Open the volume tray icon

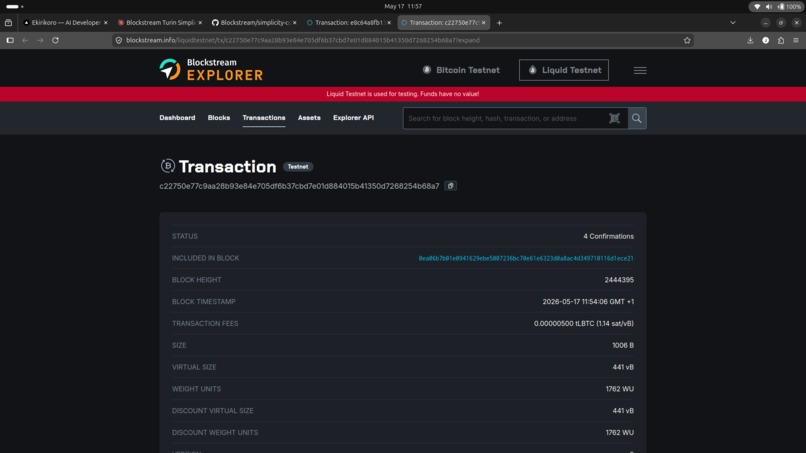(768, 7)
